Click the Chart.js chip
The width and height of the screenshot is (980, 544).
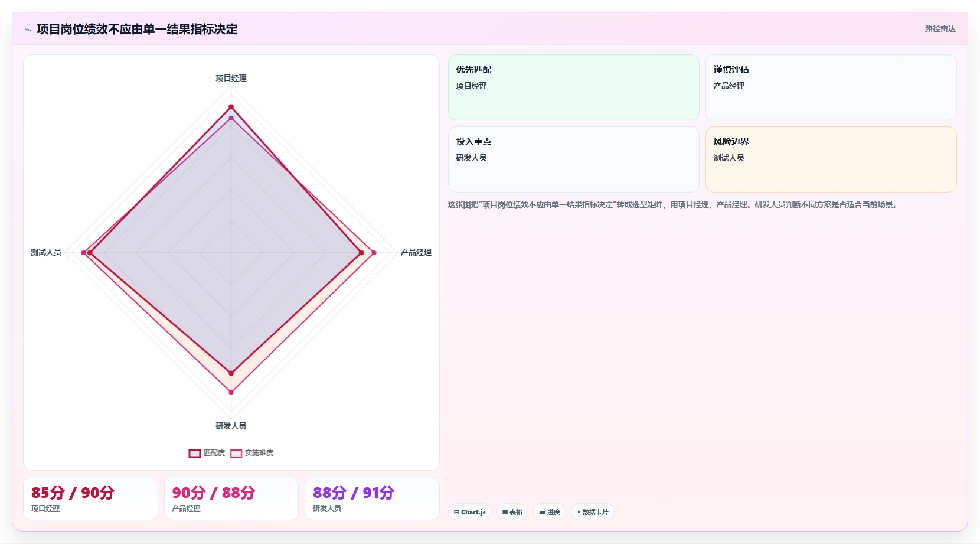click(470, 512)
